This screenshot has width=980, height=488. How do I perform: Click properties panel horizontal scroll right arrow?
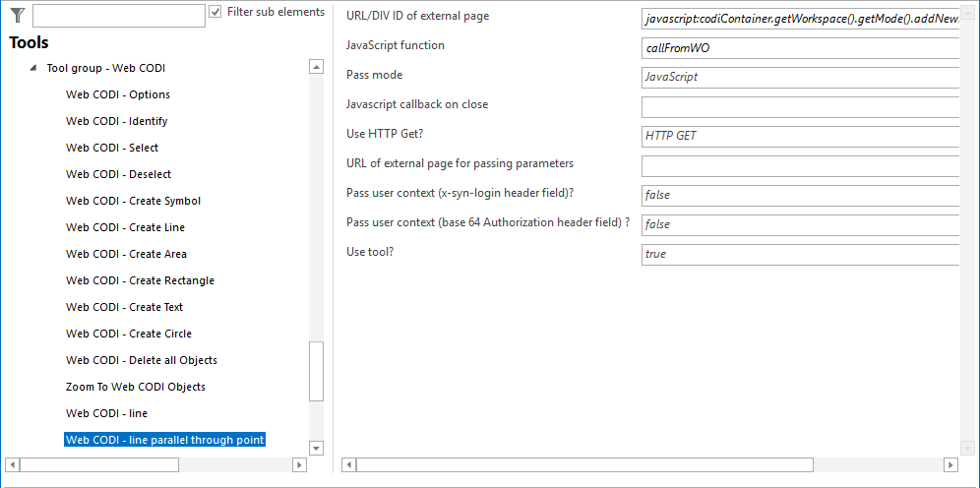[951, 465]
